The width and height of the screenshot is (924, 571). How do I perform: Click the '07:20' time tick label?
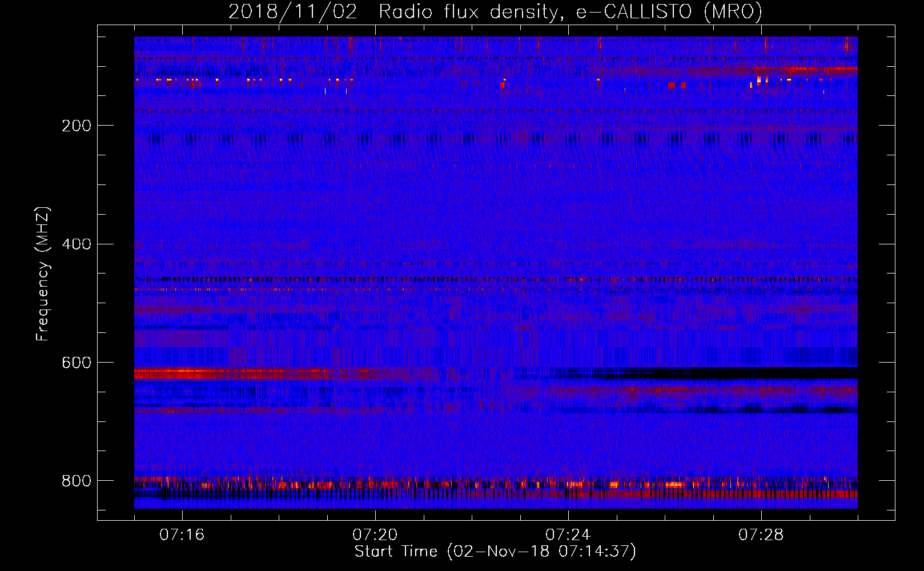pos(375,534)
